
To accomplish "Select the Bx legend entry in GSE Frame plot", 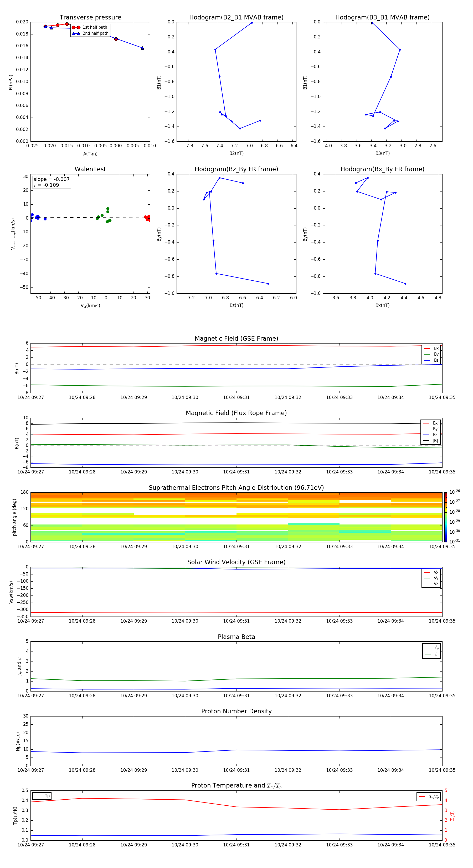I will [x=431, y=349].
